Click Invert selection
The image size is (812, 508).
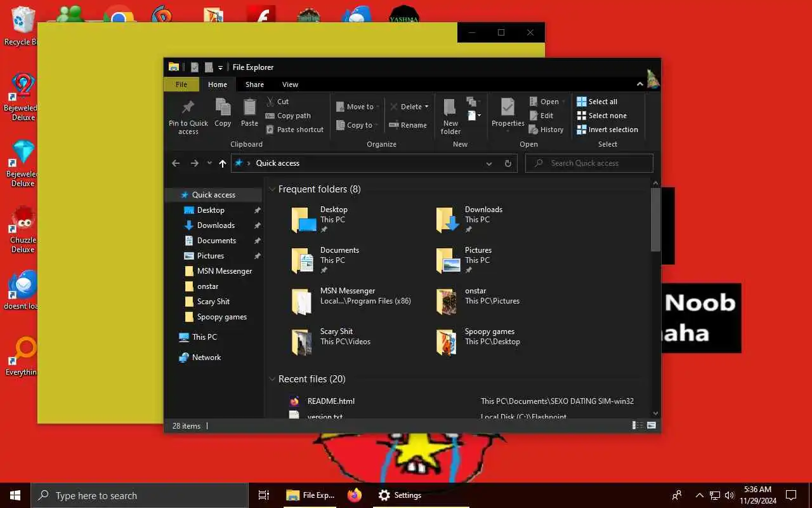coord(607,130)
